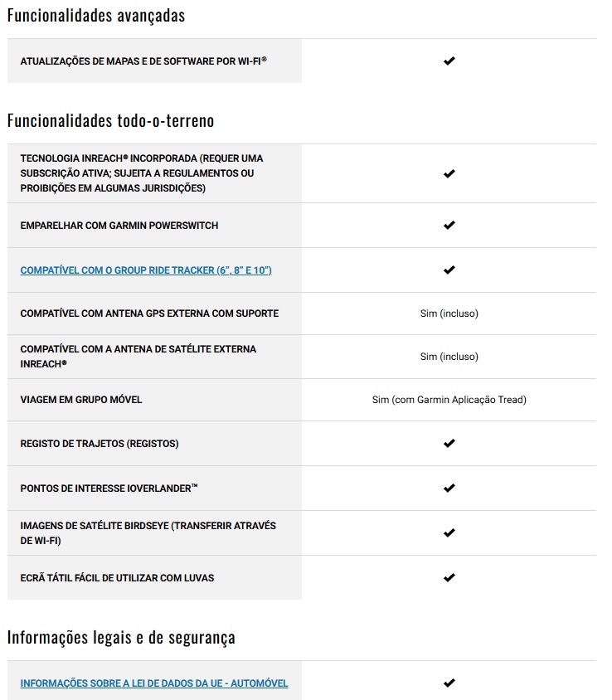Click checkmark beside inReach technology row
This screenshot has width=612, height=700.
pyautogui.click(x=449, y=173)
